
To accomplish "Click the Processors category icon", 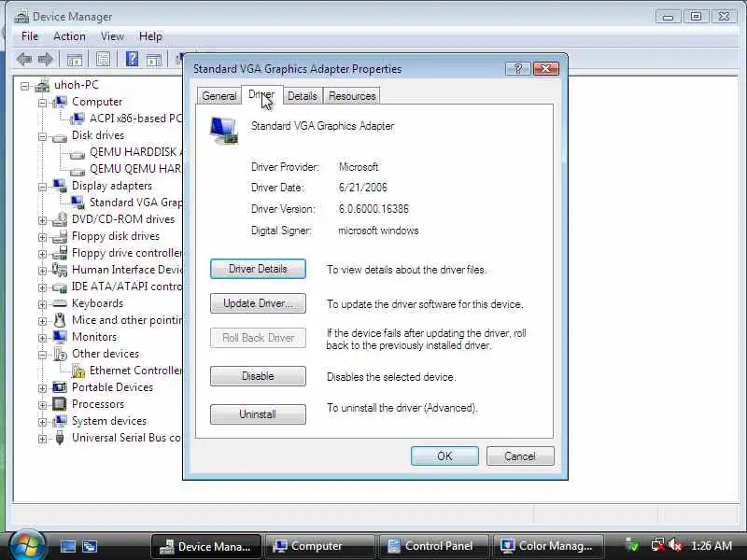I will (60, 404).
